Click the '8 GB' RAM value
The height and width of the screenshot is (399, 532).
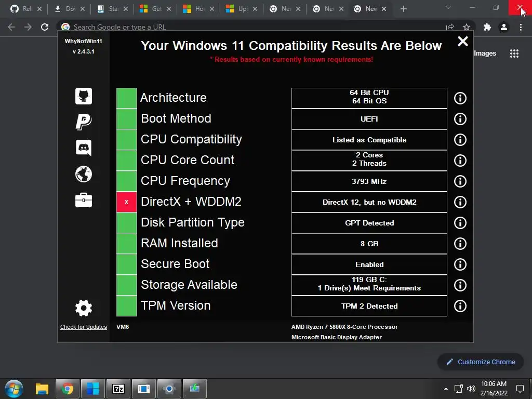(x=369, y=244)
